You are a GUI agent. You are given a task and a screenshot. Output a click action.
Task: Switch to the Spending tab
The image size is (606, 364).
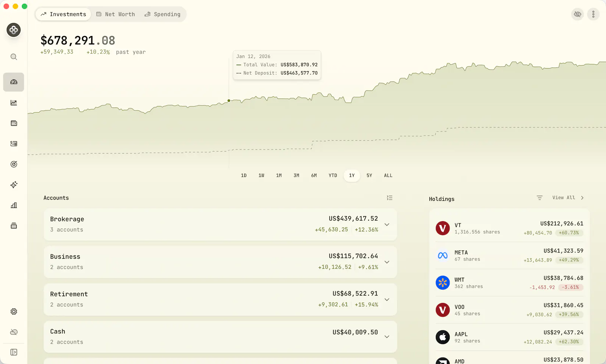coord(162,14)
